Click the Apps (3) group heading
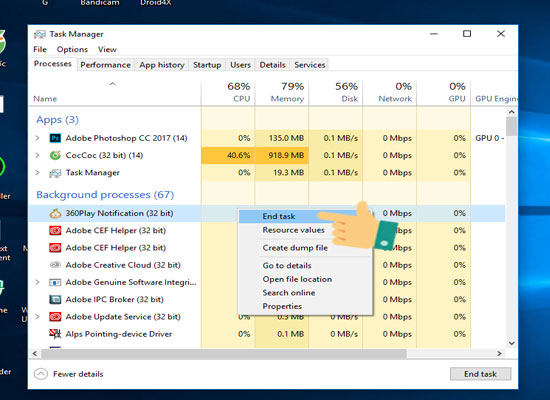This screenshot has width=550, height=400. [x=58, y=120]
